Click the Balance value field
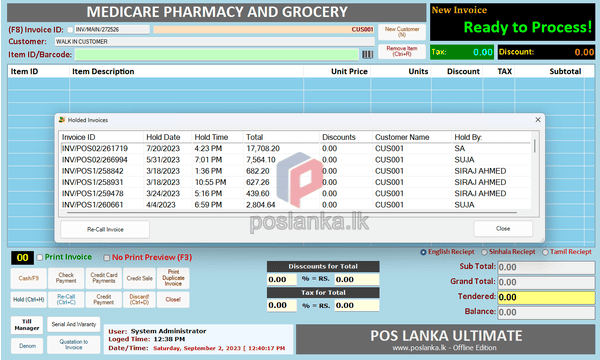This screenshot has width=600, height=360. [546, 313]
